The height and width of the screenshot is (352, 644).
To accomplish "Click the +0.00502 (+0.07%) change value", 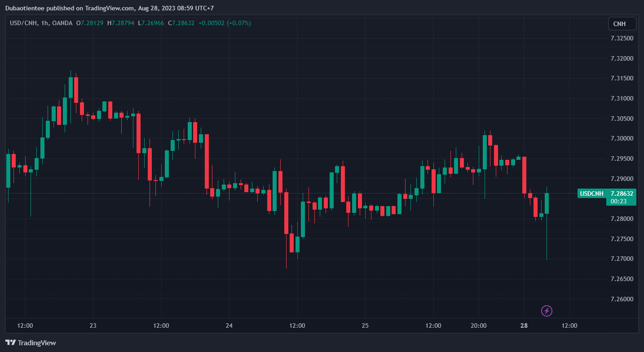I will 225,23.
